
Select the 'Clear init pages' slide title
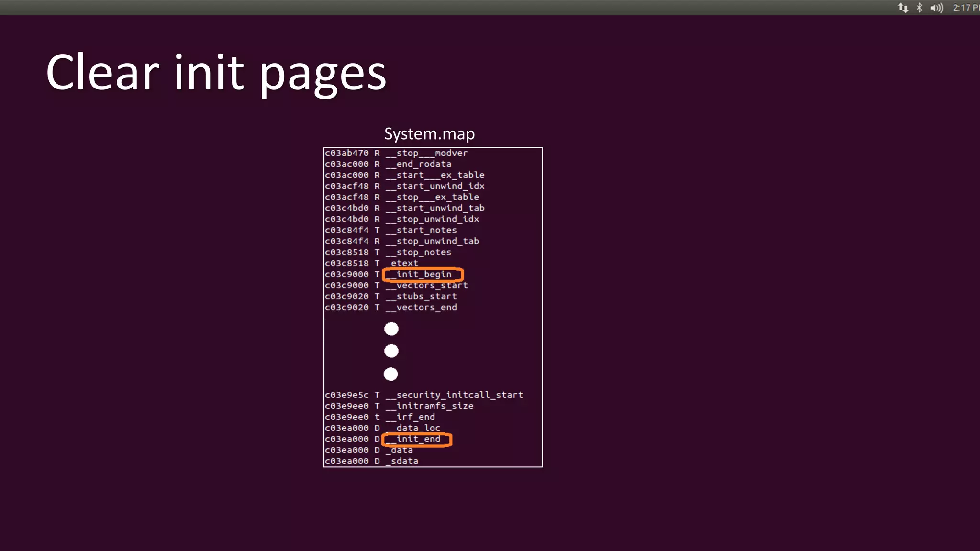click(x=216, y=73)
